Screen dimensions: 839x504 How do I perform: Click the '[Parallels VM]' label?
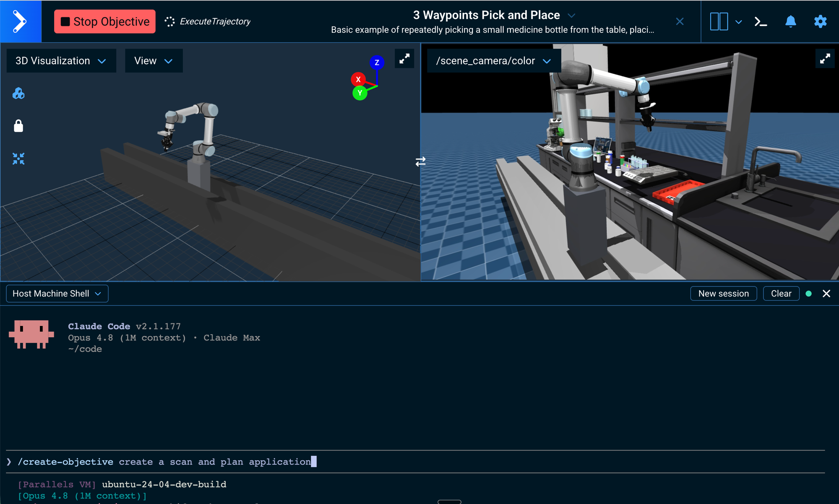pyautogui.click(x=57, y=484)
